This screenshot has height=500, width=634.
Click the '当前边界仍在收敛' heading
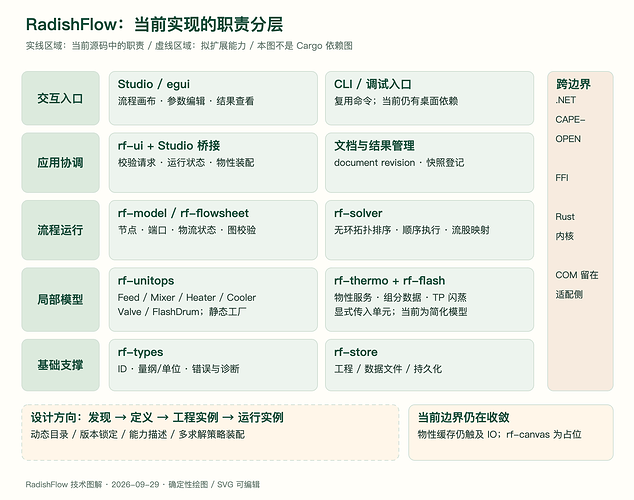coord(463,417)
